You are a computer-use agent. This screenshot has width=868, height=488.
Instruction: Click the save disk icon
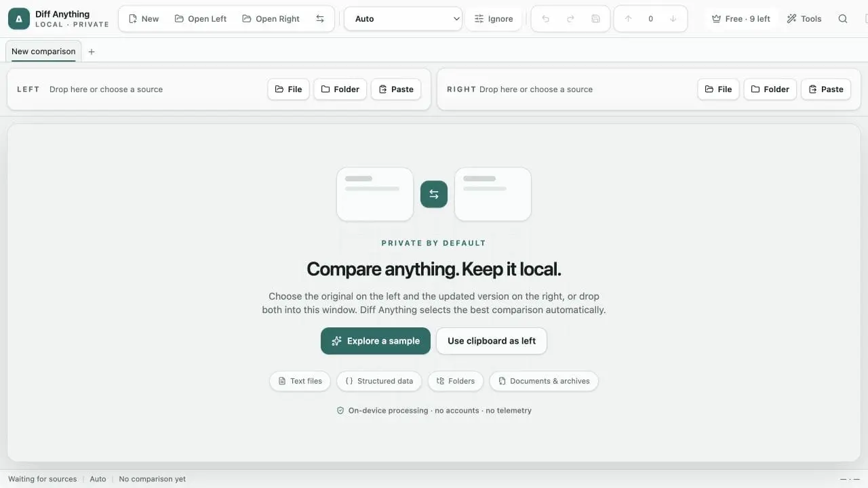[595, 19]
